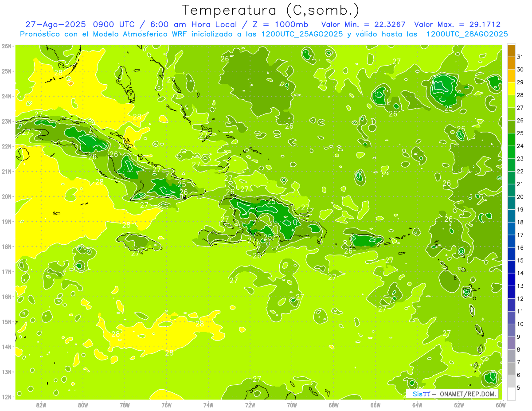Click legend label "15" on the color scale
The width and height of the screenshot is (532, 411).
click(x=520, y=260)
